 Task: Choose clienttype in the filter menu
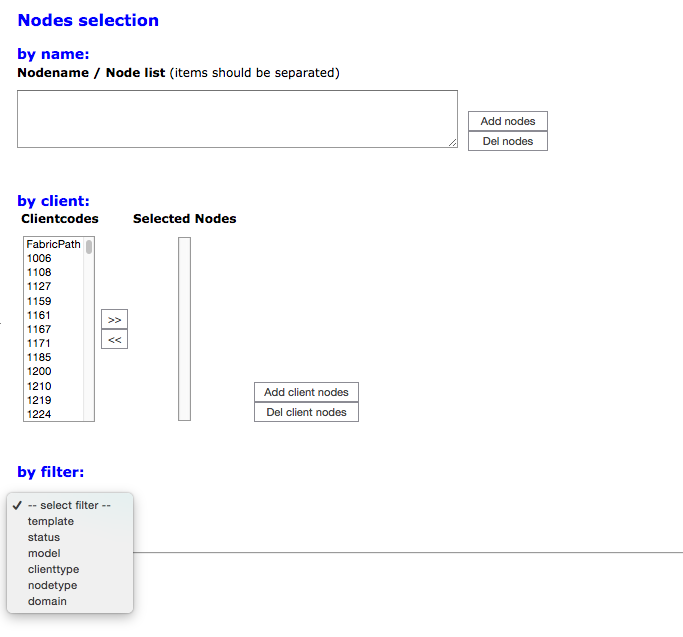click(53, 569)
